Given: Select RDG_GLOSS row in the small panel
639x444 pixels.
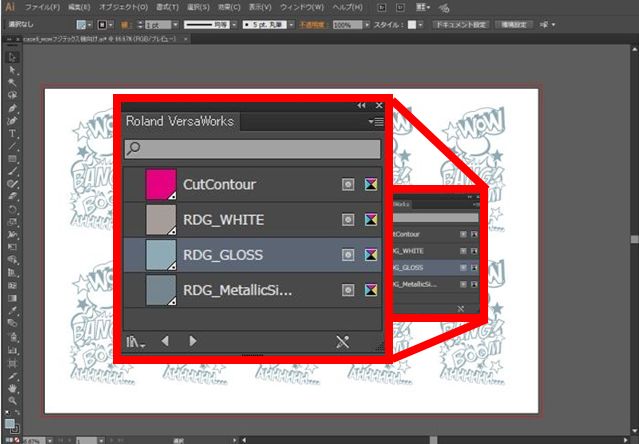Looking at the screenshot, I should click(436, 268).
